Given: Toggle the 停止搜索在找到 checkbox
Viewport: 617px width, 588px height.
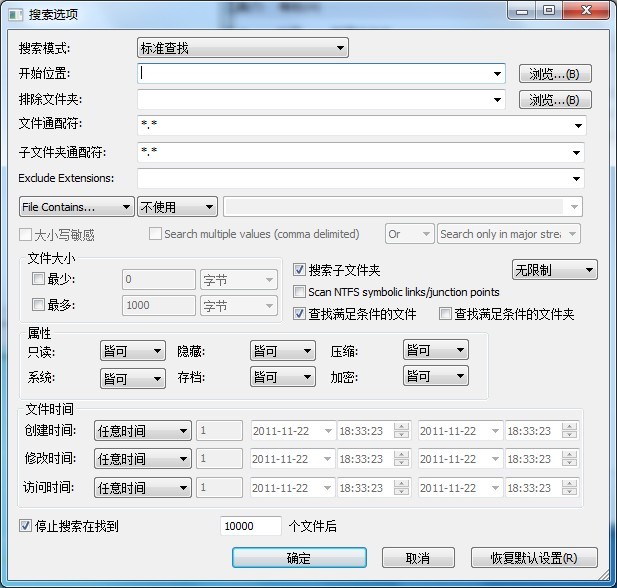Looking at the screenshot, I should (25, 525).
